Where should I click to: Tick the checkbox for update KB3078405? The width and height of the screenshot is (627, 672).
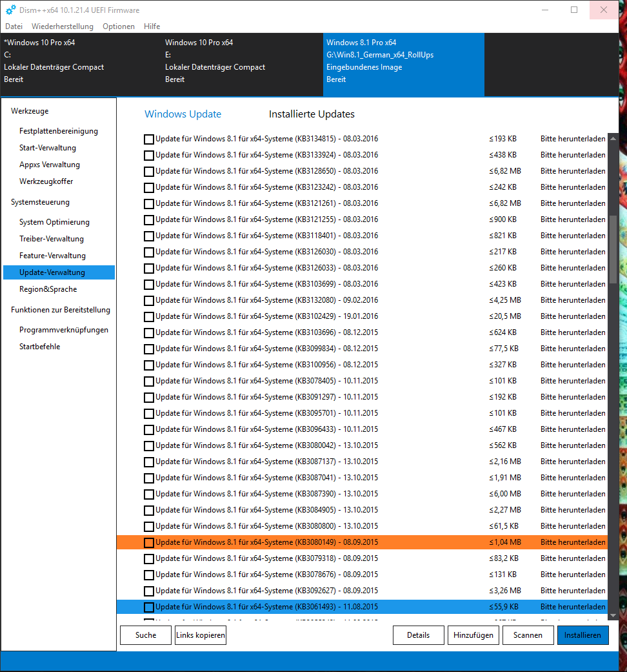pyautogui.click(x=148, y=382)
